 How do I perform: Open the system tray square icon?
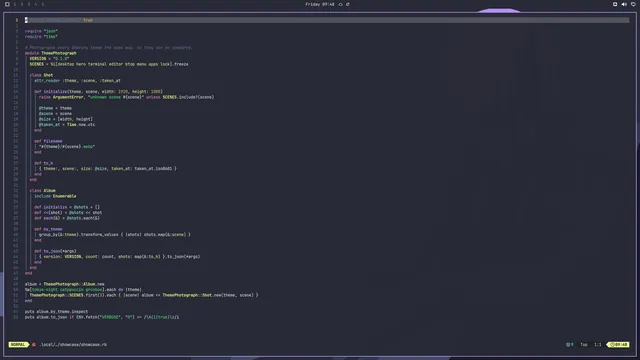615,4
